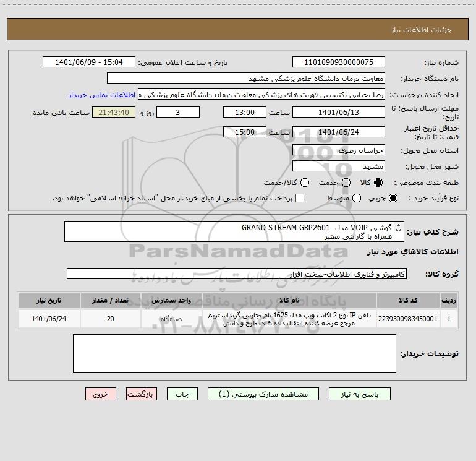
Task: Click the need date cell 1401/06/24
Action: 49,319
